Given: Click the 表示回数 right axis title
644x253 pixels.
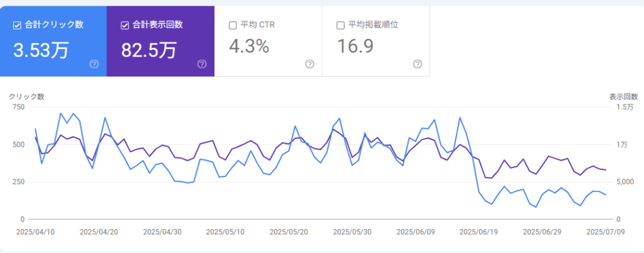Looking at the screenshot, I should point(623,97).
